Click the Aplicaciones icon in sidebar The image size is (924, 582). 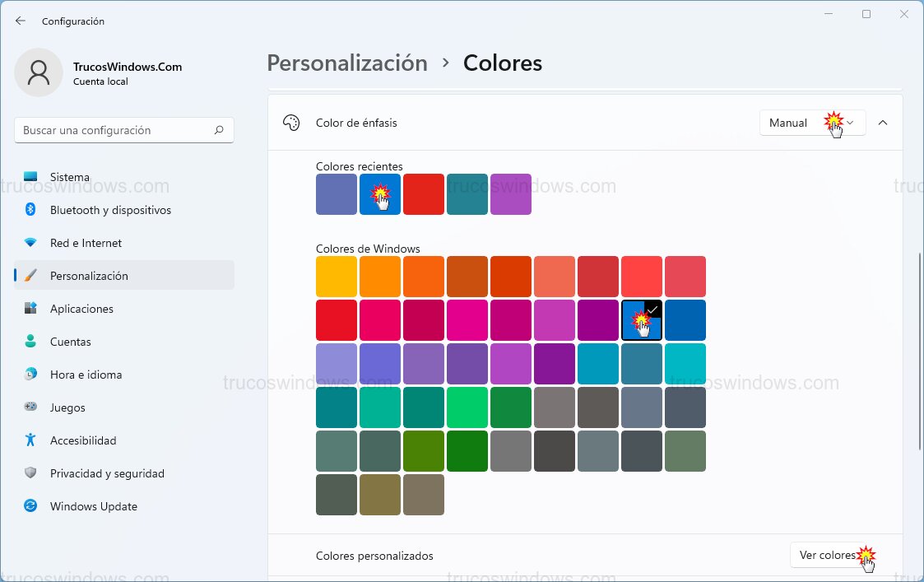pyautogui.click(x=30, y=309)
